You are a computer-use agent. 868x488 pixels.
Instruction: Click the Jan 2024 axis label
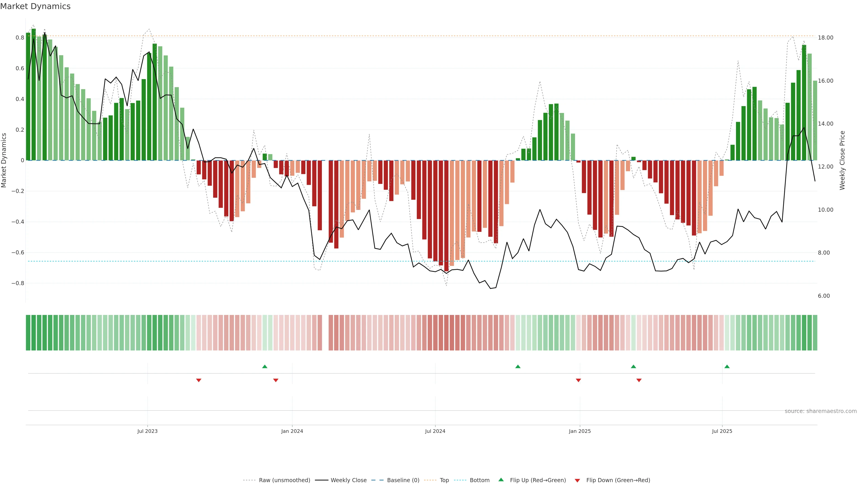tap(292, 431)
